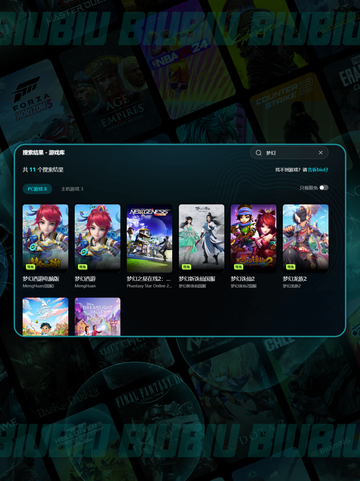Open the white-robed swordsman game cover
Viewport: 360px width, 481px height.
[x=201, y=238]
